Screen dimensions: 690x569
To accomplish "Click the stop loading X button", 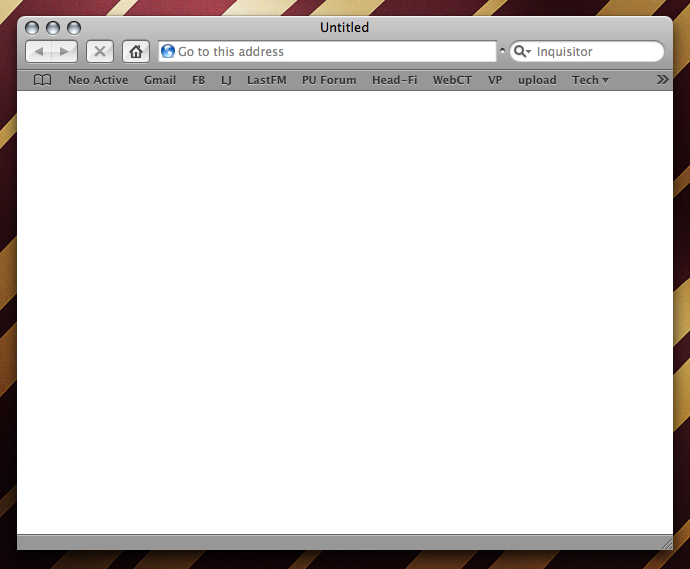I will [x=100, y=51].
